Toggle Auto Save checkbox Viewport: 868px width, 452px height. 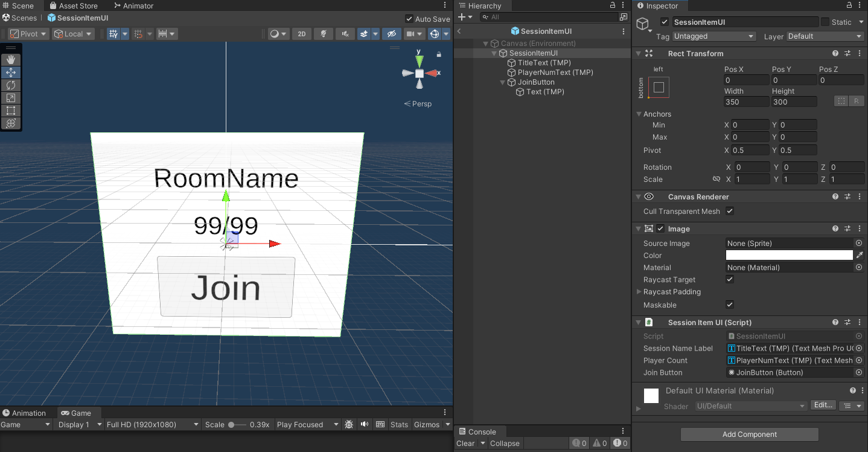tap(409, 19)
